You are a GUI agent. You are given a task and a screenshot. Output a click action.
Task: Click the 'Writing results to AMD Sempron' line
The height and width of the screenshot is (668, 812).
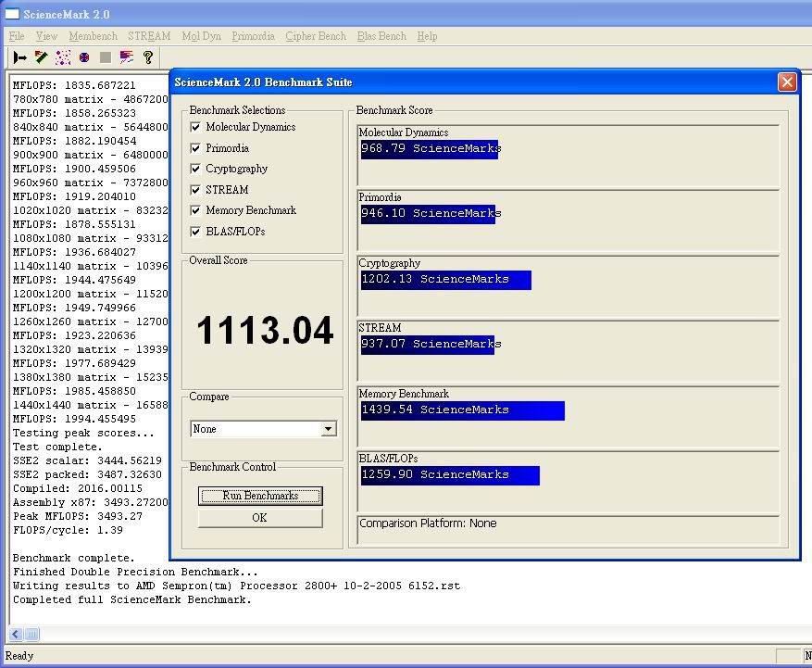click(x=237, y=586)
